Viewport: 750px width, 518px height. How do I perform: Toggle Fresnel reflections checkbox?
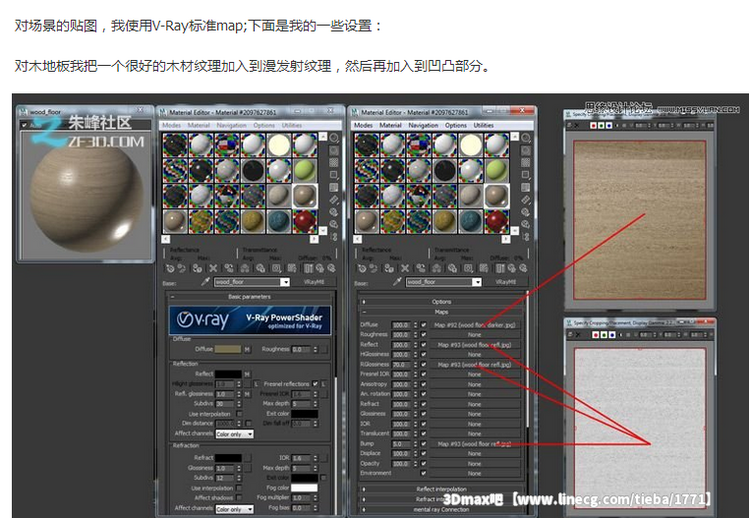click(315, 384)
